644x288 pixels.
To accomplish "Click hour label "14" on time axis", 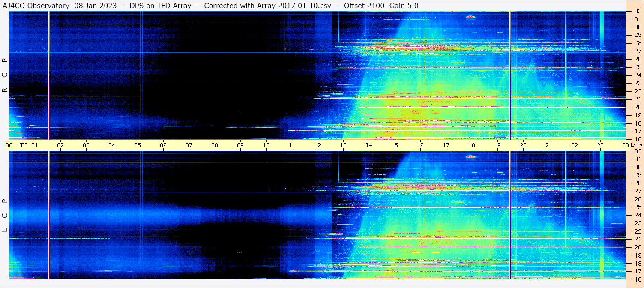I will tap(369, 145).
